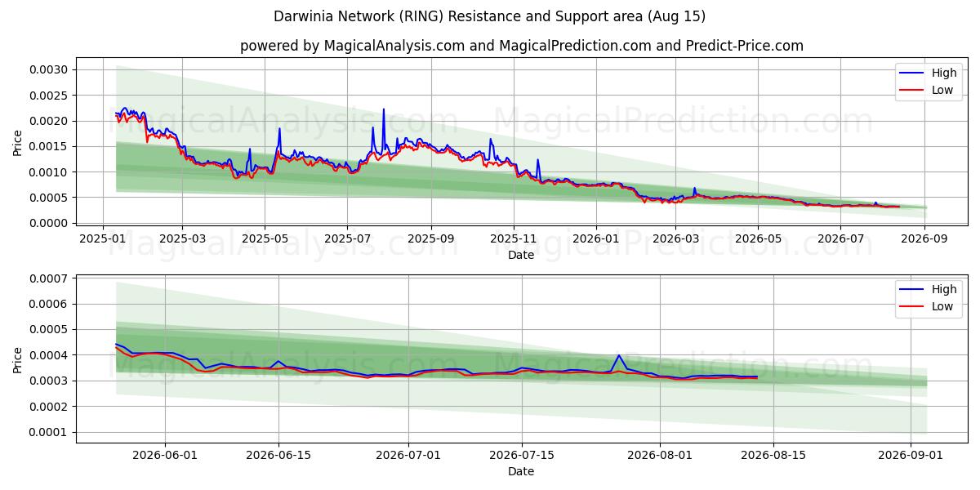Click the 2025-01 date tick label
Image resolution: width=980 pixels, height=490 pixels.
click(x=102, y=238)
